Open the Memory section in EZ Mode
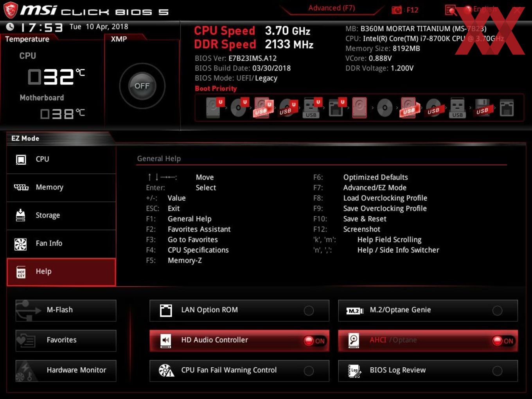Screen dimensions: 532x399 coord(61,187)
